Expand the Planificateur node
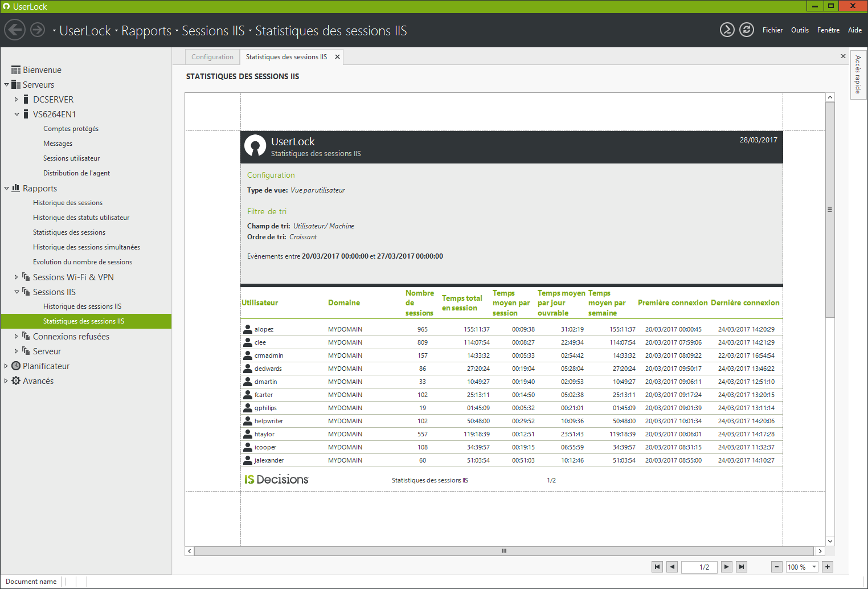This screenshot has width=868, height=589. [x=6, y=366]
